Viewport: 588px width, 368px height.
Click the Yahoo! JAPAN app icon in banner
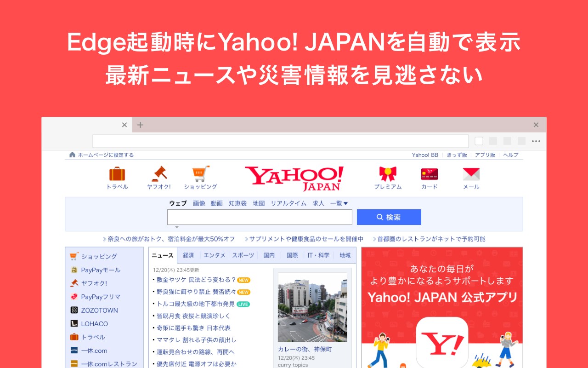[442, 343]
